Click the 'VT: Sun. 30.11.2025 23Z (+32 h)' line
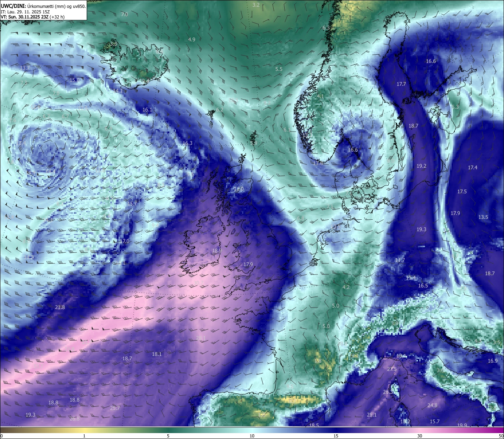Screen dimensions: 504x439 coord(33,17)
